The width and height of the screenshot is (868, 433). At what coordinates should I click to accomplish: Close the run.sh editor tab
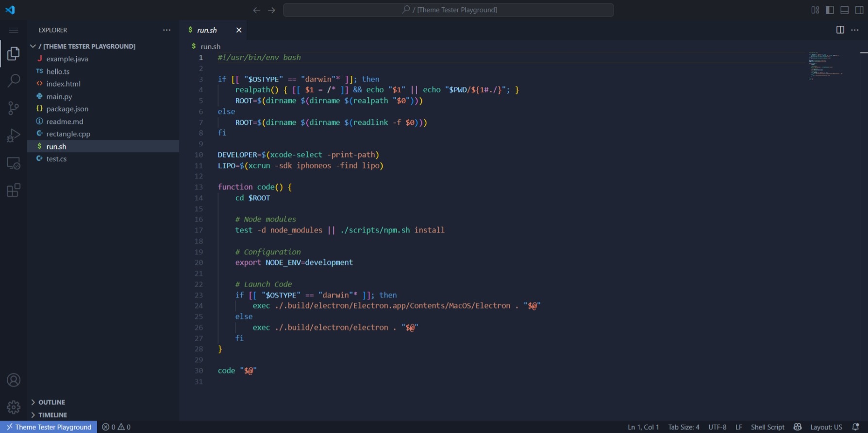click(x=239, y=30)
